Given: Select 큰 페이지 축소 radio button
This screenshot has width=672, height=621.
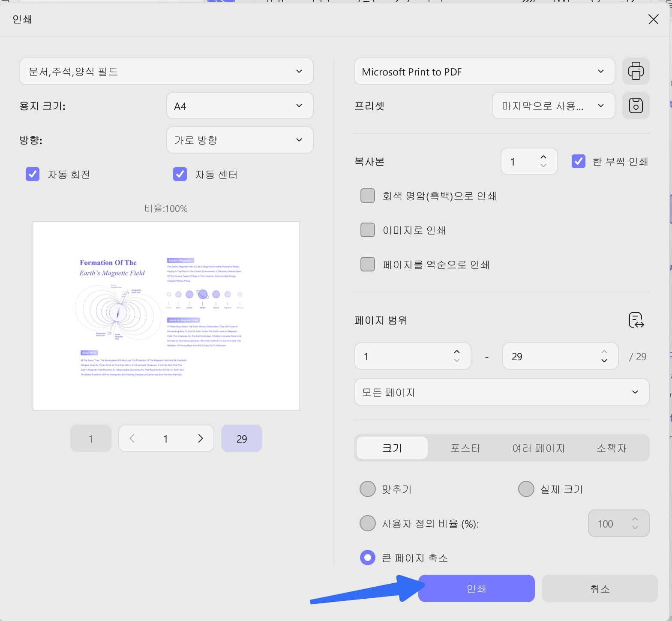Looking at the screenshot, I should (x=368, y=558).
